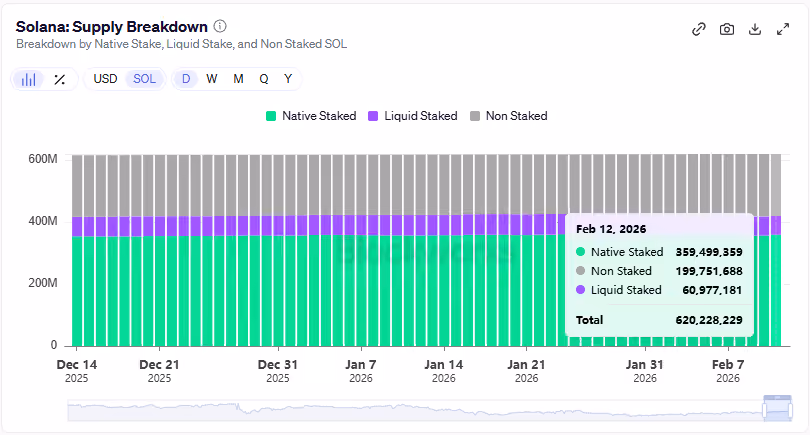Toggle Native Staked series in legend

311,116
